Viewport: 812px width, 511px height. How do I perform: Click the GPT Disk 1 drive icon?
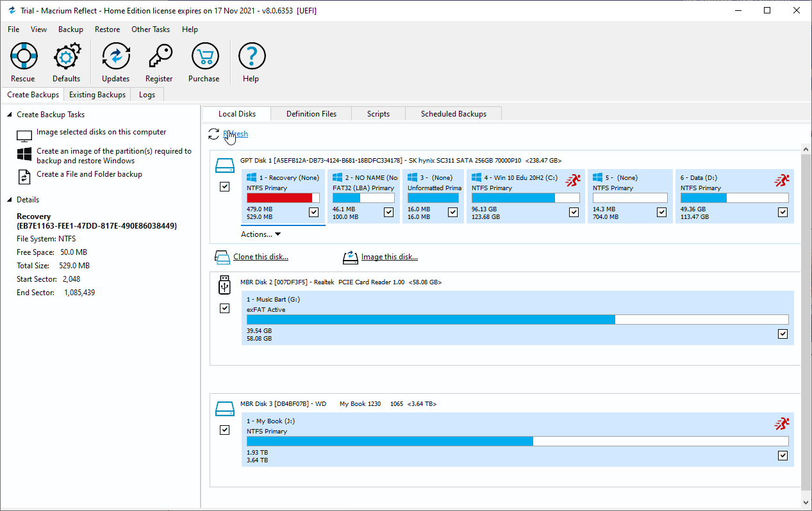tap(225, 166)
